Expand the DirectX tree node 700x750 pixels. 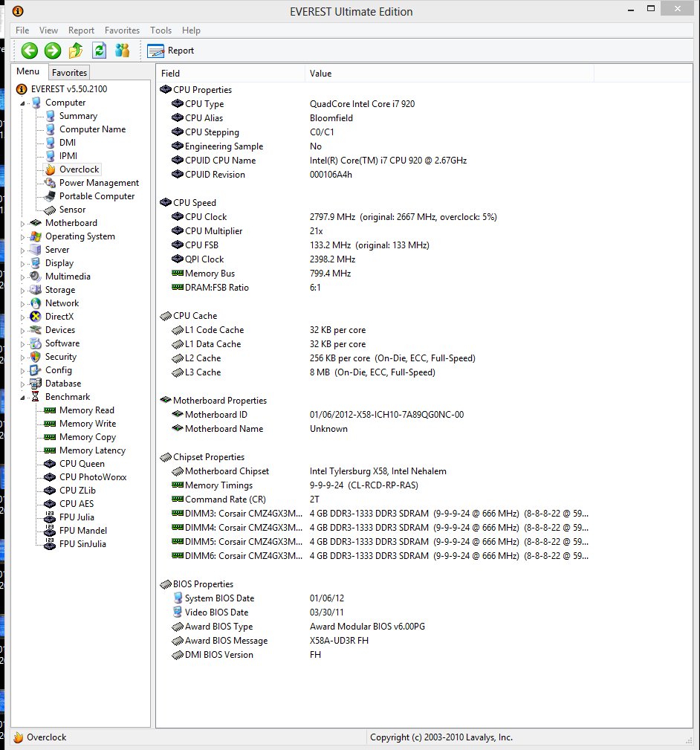tap(22, 317)
